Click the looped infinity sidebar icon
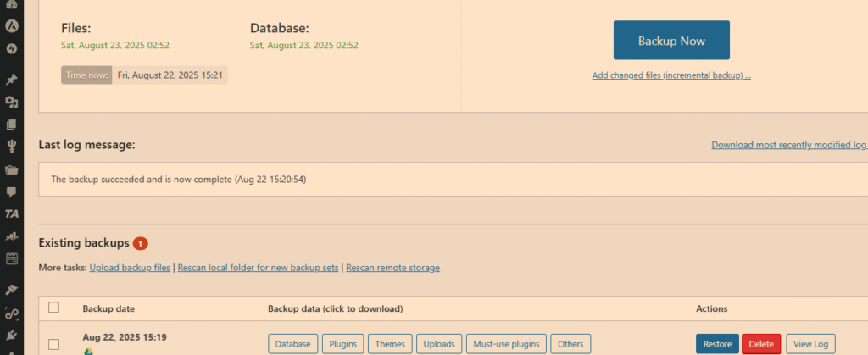The image size is (868, 355). tap(11, 313)
